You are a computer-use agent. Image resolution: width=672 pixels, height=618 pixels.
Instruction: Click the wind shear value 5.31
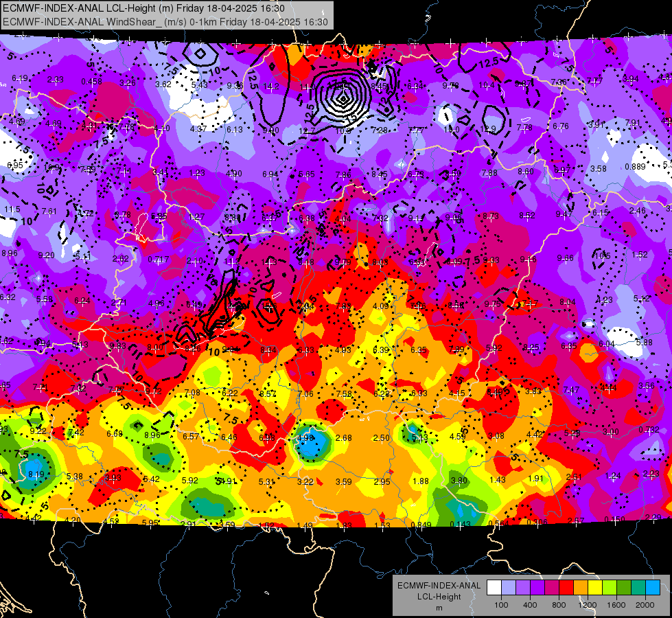click(x=266, y=482)
